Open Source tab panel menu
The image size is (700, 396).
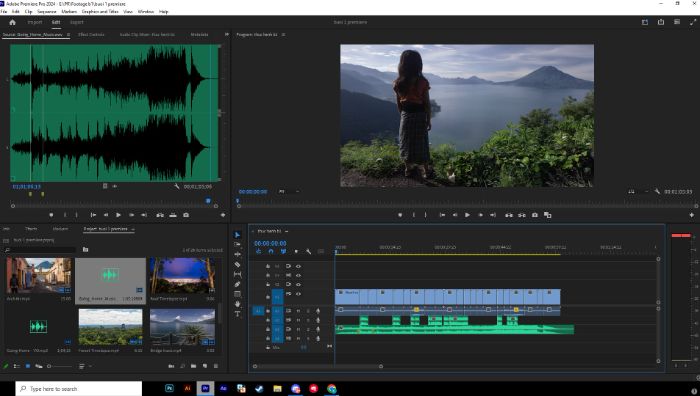[x=68, y=34]
